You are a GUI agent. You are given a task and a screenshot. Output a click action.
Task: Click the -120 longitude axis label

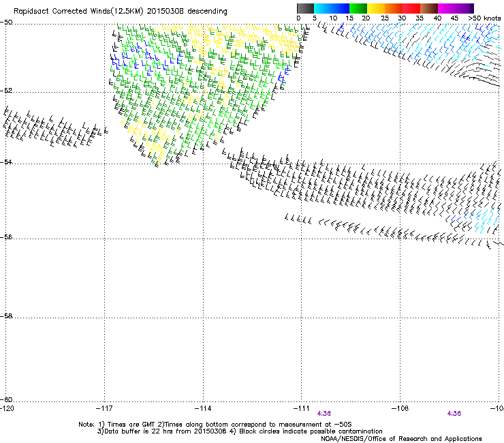click(7, 408)
